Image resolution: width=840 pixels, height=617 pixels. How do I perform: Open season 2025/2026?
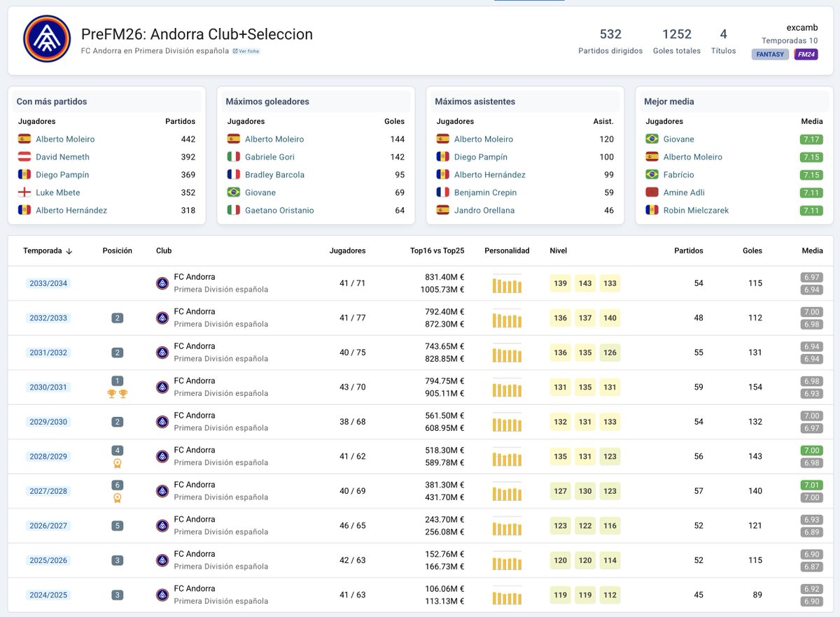pyautogui.click(x=48, y=560)
